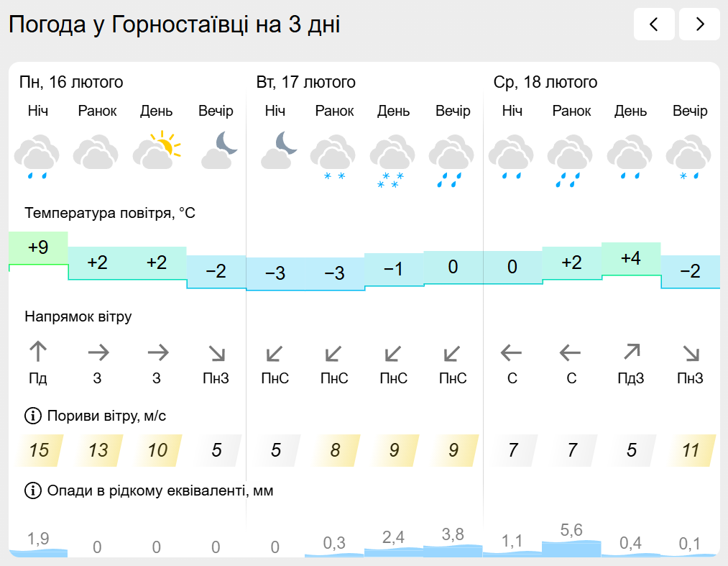Image resolution: width=728 pixels, height=566 pixels.
Task: Click Monday night south wind arrow
Action: click(x=38, y=352)
